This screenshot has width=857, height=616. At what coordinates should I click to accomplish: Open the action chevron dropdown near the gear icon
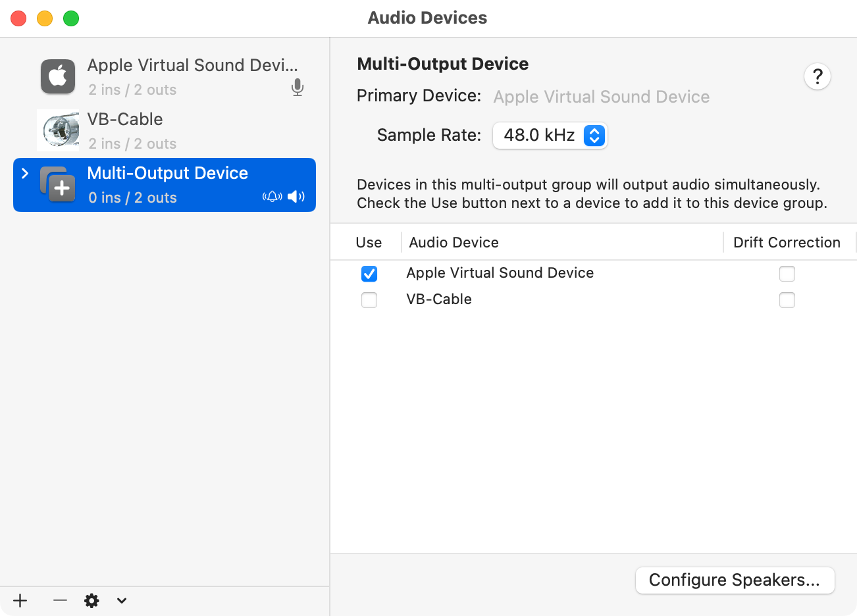(x=121, y=601)
